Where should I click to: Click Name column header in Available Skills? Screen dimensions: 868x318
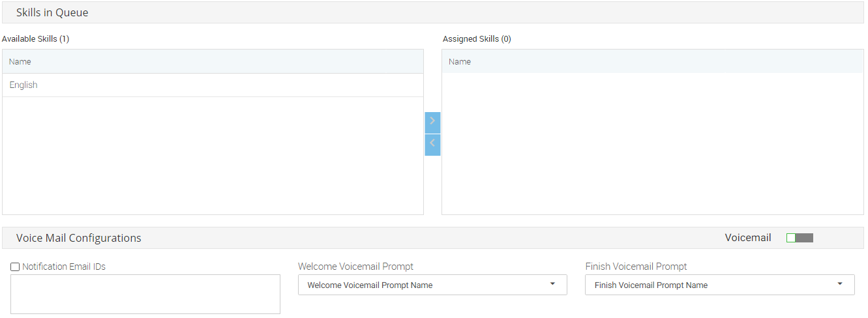point(20,62)
